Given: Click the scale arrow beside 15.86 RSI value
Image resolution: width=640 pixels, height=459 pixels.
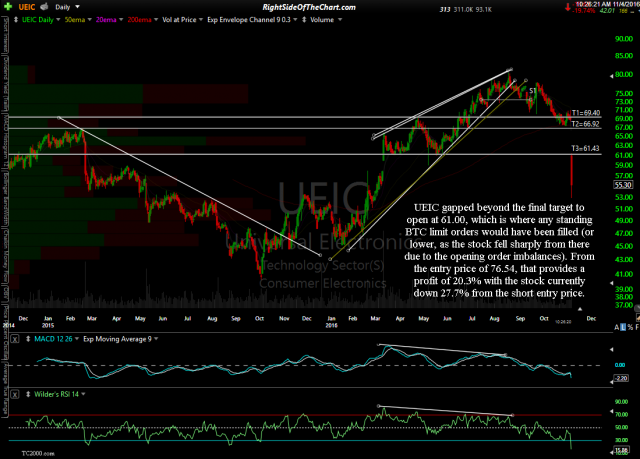Looking at the screenshot, I should [x=611, y=452].
